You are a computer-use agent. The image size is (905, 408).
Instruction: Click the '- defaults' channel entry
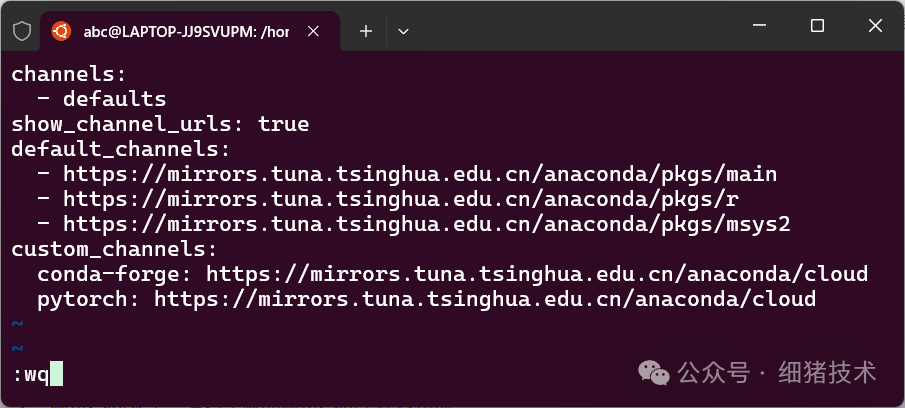tap(102, 99)
